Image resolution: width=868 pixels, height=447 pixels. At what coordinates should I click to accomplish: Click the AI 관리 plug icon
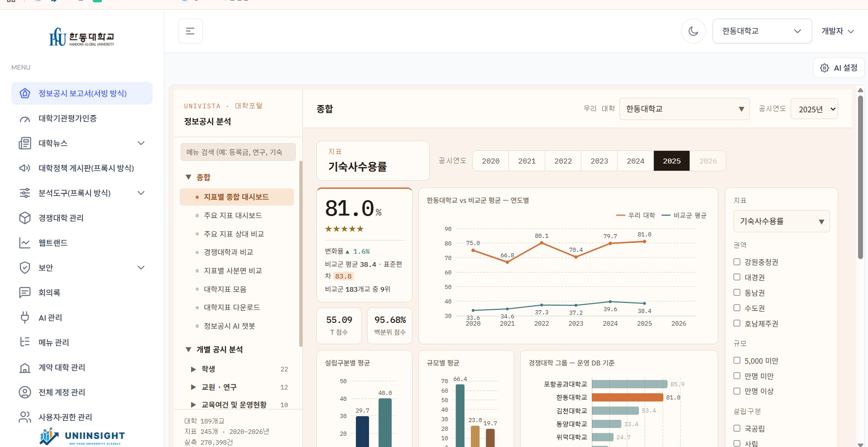point(25,317)
